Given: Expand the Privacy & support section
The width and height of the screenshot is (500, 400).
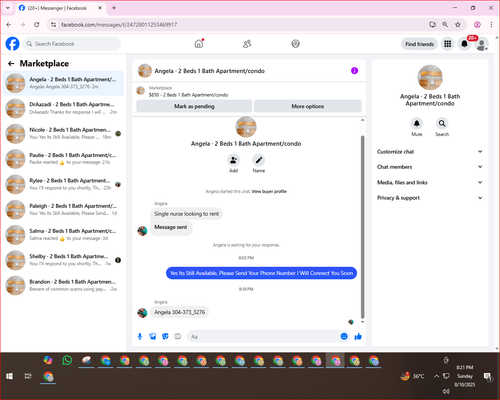Looking at the screenshot, I should click(x=430, y=198).
